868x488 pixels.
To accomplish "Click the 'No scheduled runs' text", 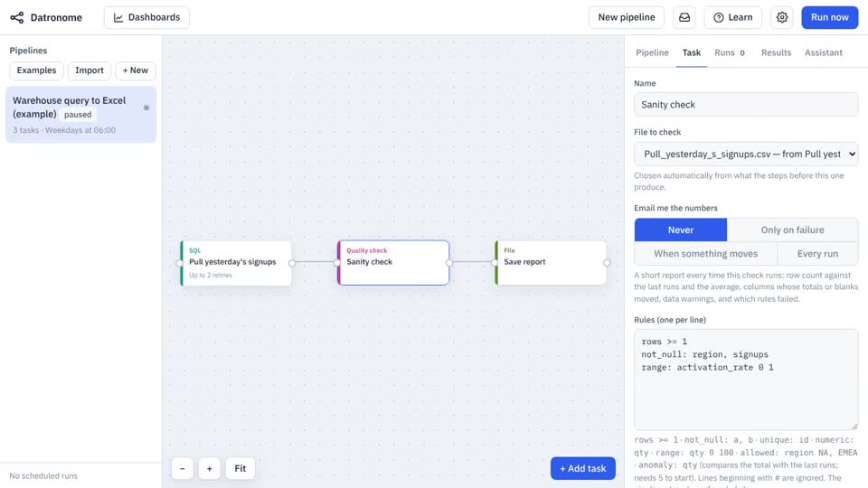I will tap(43, 476).
